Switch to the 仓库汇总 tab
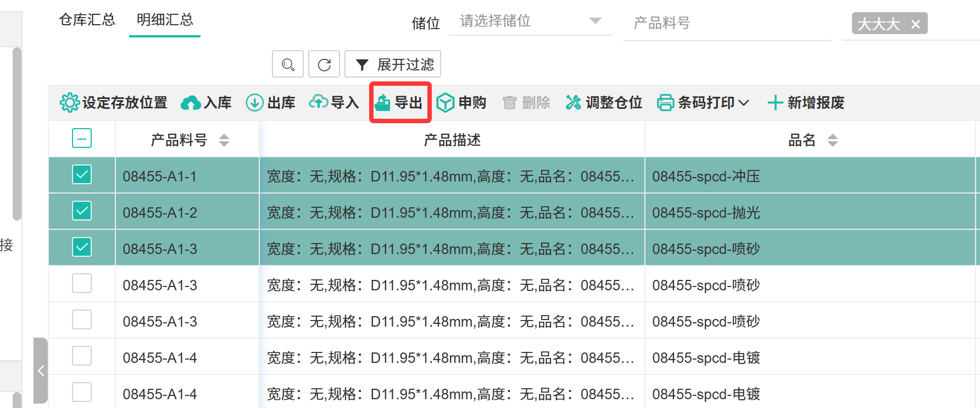This screenshot has height=408, width=980. click(x=87, y=20)
